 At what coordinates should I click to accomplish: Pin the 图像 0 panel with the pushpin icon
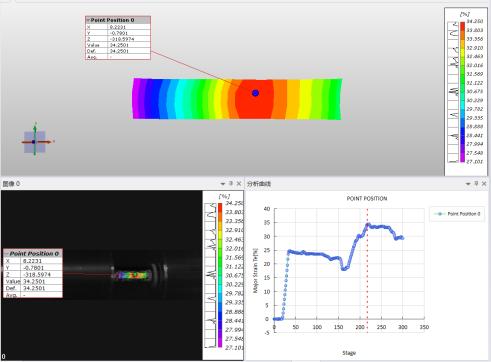pos(231,183)
